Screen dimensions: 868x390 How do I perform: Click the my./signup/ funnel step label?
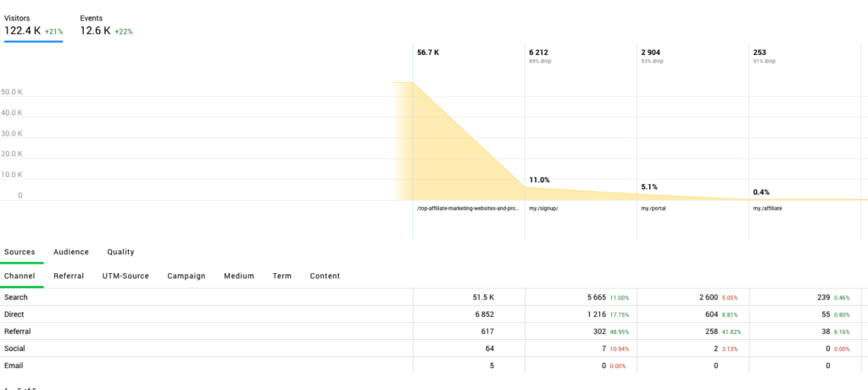543,209
